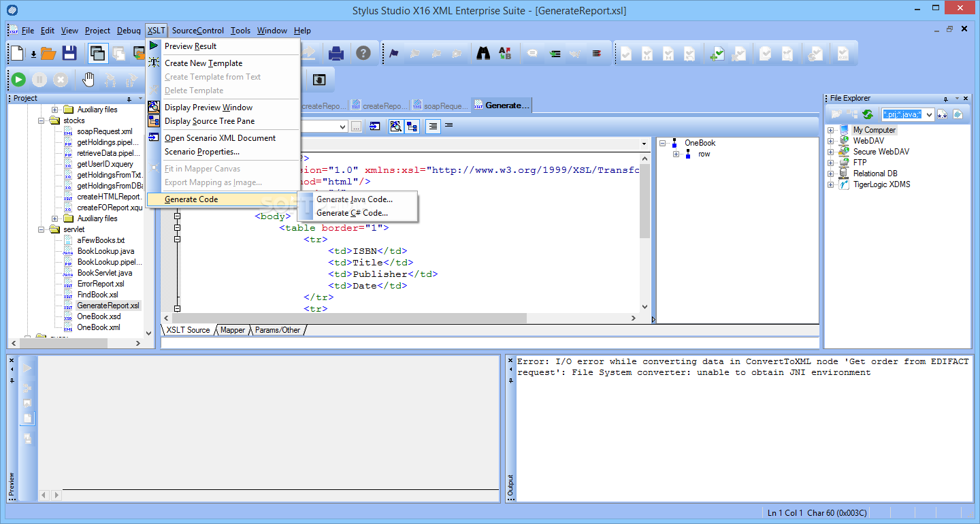Click the window icon at debug toolbar end
The height and width of the screenshot is (524, 980).
pos(319,80)
